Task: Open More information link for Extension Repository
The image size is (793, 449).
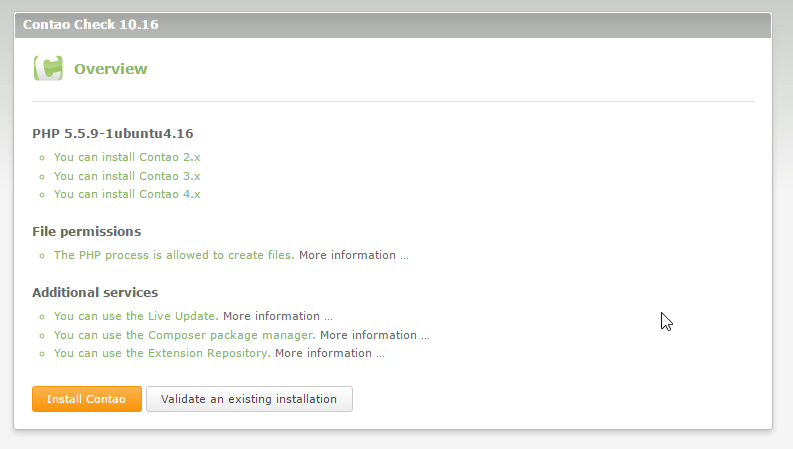Action: coord(329,353)
